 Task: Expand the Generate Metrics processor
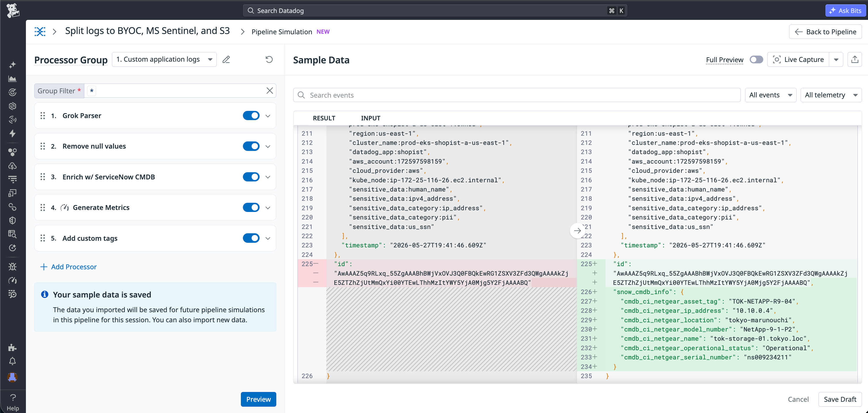point(268,208)
